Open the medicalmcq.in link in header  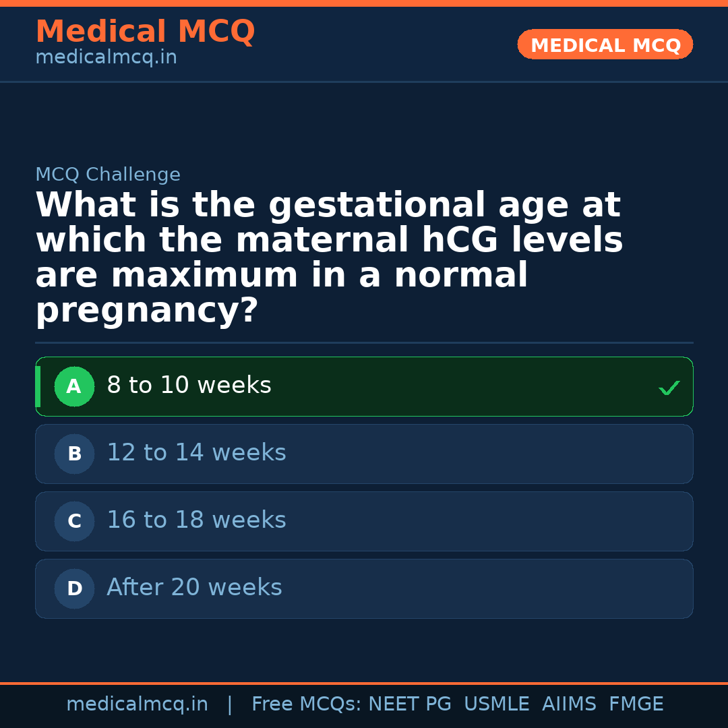coord(106,58)
